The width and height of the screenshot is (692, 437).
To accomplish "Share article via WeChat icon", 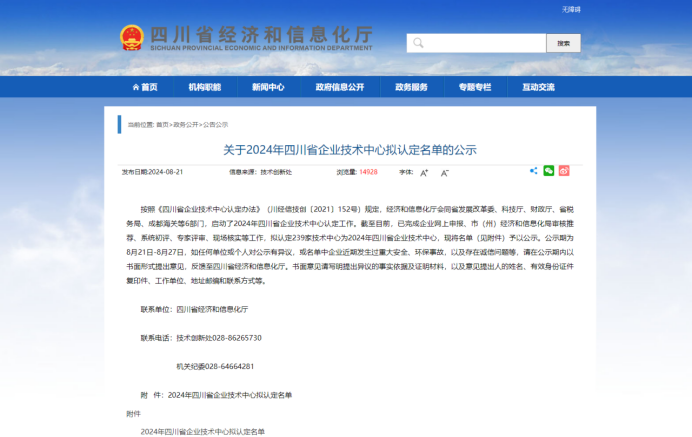I will (x=549, y=171).
